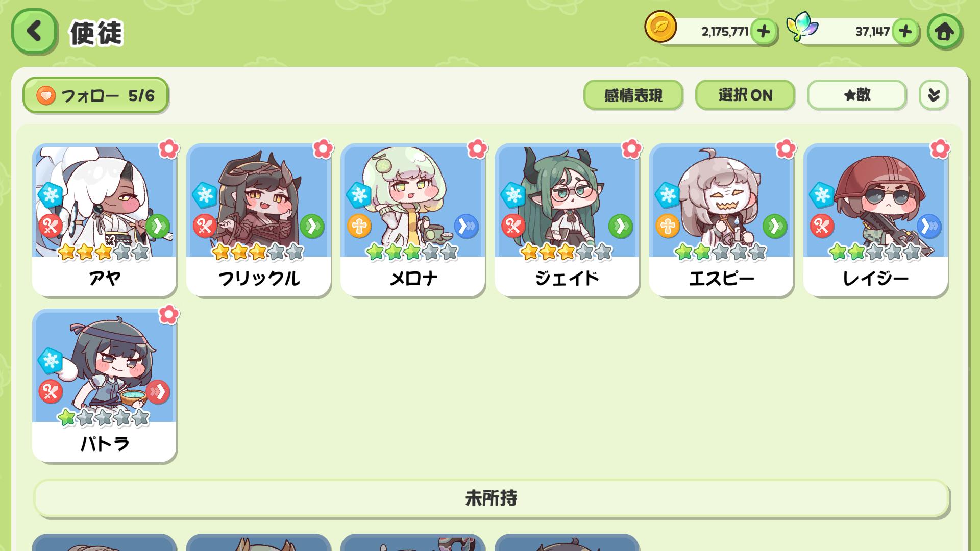Toggle follow flower on パトラ card
This screenshot has width=980, height=551.
pyautogui.click(x=168, y=314)
